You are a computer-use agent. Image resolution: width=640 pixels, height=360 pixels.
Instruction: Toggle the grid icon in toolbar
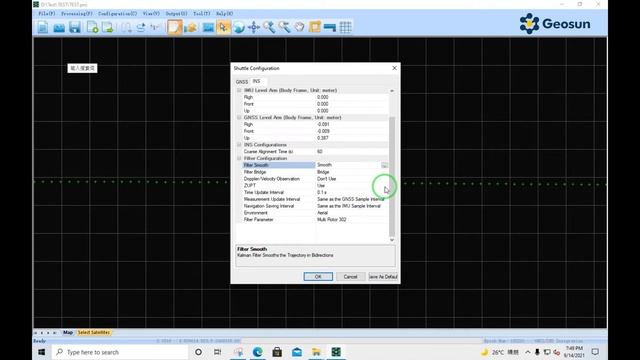pyautogui.click(x=345, y=27)
